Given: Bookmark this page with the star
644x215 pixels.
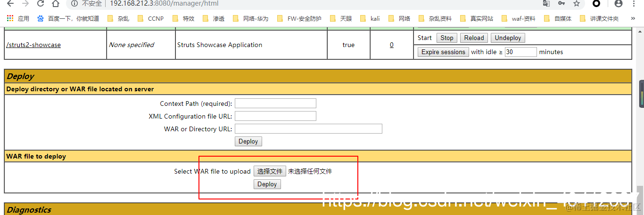Looking at the screenshot, I should coord(577,4).
